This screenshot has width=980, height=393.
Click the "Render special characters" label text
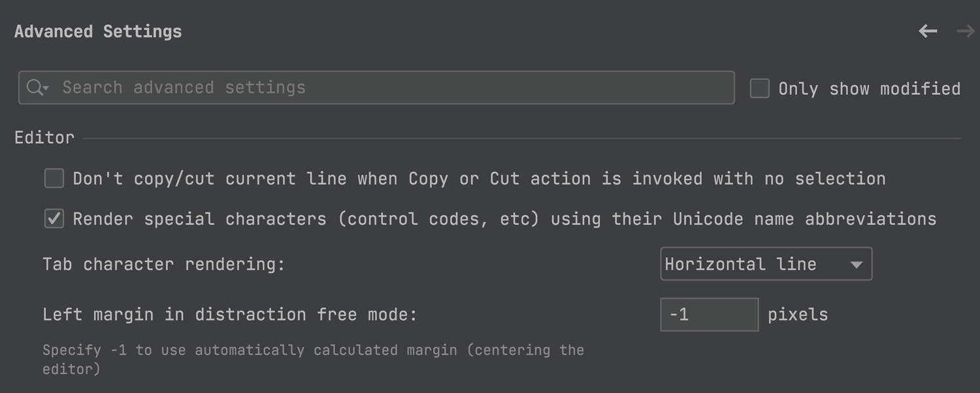coord(504,219)
